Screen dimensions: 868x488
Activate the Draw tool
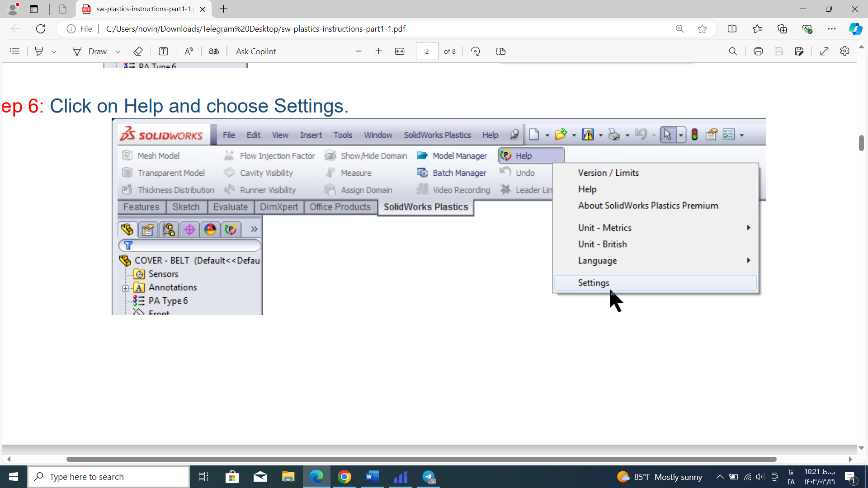(x=90, y=51)
